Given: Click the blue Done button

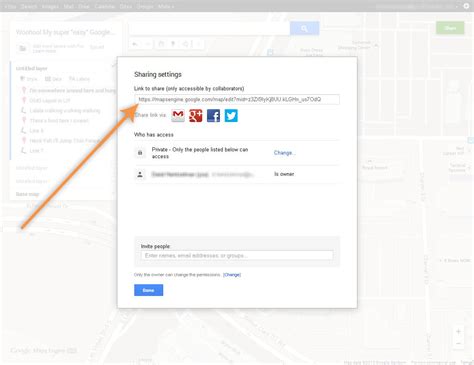Looking at the screenshot, I should pyautogui.click(x=149, y=290).
